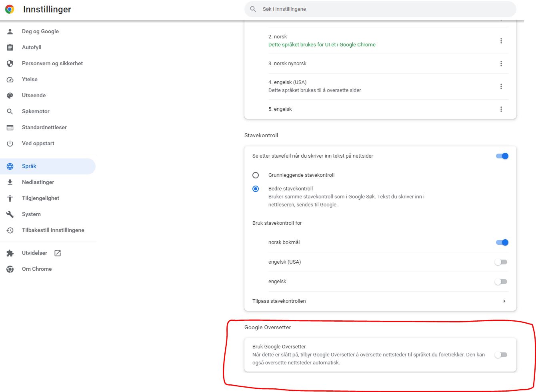536x392 pixels.
Task: Click the restore clock icon for Tilbakestill innstillingene
Action: pos(10,230)
